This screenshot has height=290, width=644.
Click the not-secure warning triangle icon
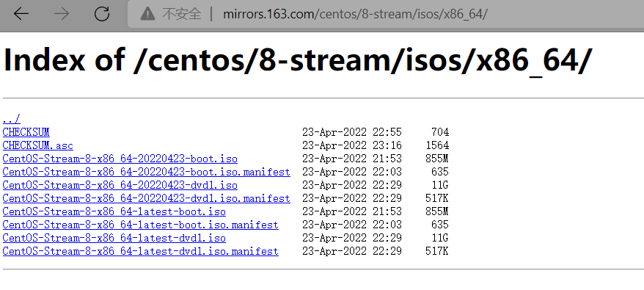(x=147, y=15)
